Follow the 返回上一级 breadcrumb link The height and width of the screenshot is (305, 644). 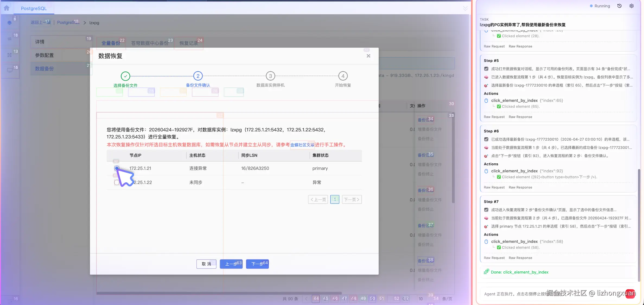tap(41, 23)
